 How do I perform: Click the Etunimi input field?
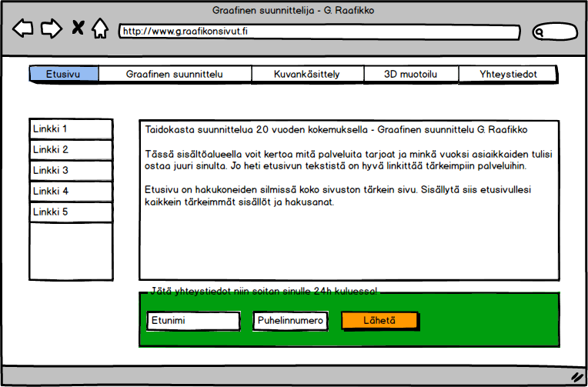[x=193, y=321]
